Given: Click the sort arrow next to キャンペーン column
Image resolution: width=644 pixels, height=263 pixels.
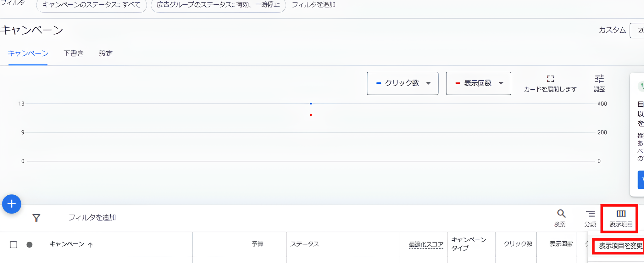Looking at the screenshot, I should pos(90,245).
